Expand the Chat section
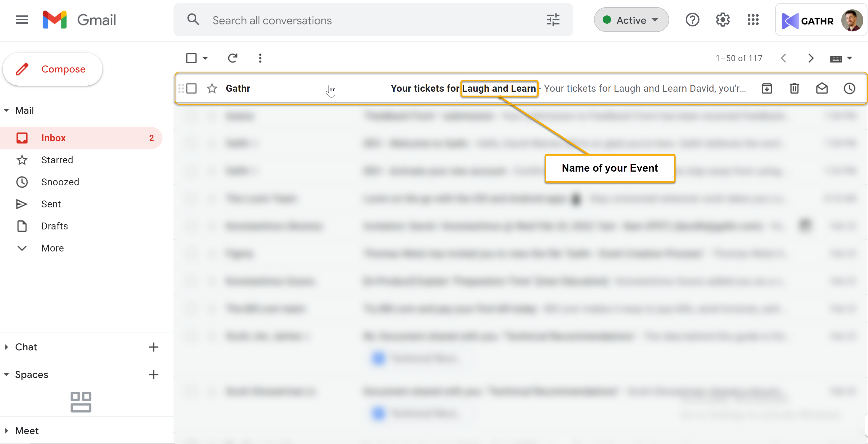 (x=26, y=347)
